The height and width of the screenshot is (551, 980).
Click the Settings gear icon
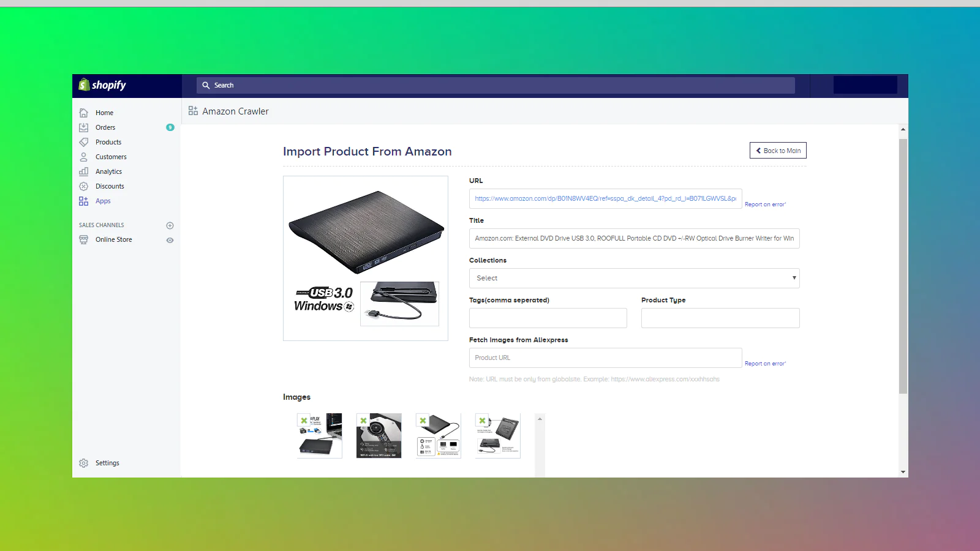tap(84, 463)
